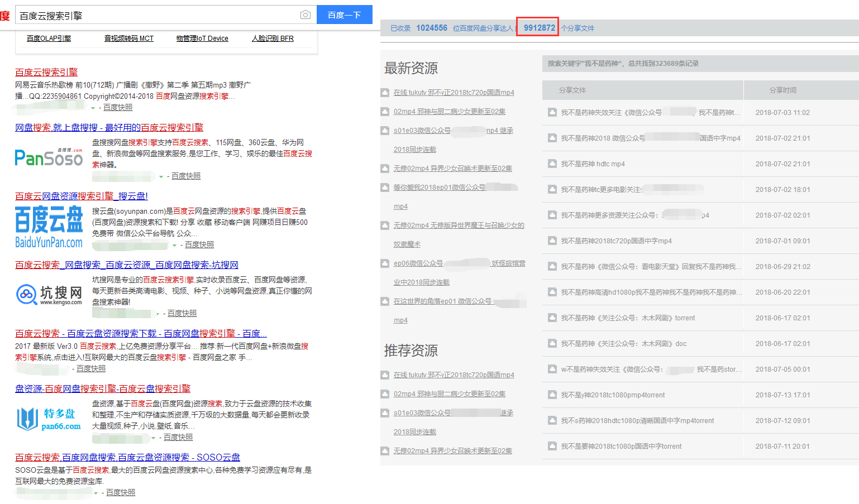Click the PanSoso logo thumbnail
The width and height of the screenshot is (859, 504).
click(x=49, y=158)
